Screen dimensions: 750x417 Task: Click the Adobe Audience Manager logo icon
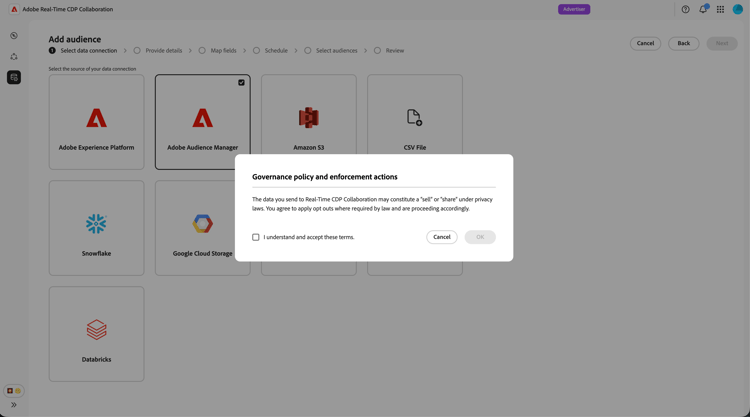(203, 118)
